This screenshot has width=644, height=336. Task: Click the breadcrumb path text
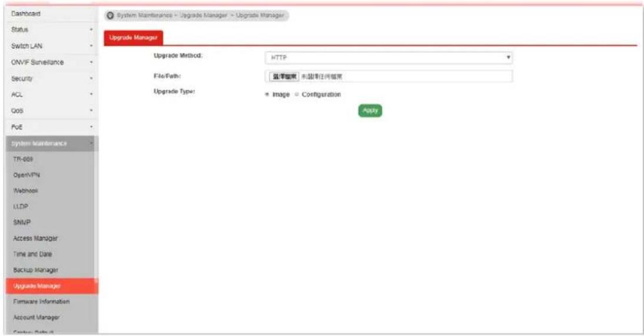coord(201,15)
